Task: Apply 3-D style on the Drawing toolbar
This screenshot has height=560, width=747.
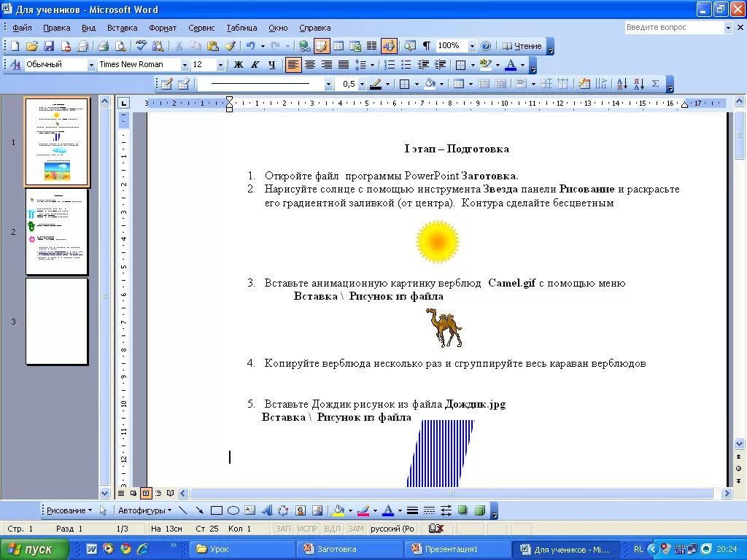Action: pos(480,510)
